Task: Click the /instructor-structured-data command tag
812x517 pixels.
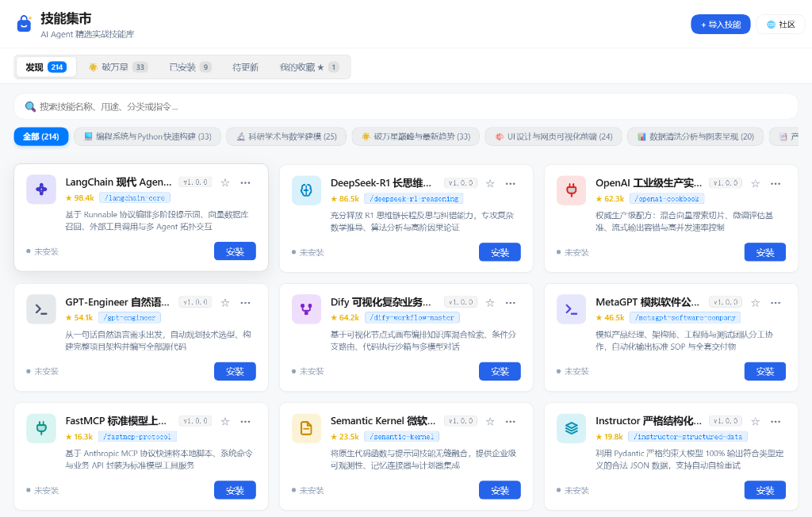Action: pos(688,437)
